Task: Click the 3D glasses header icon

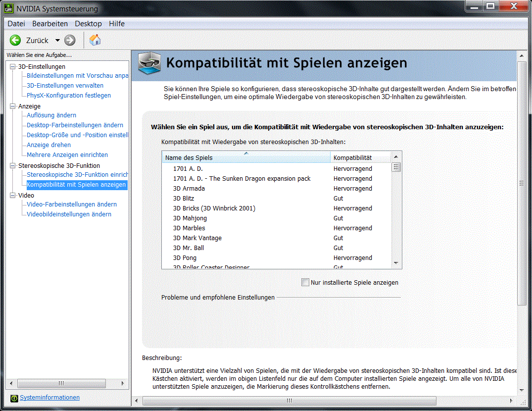Action: coord(149,63)
